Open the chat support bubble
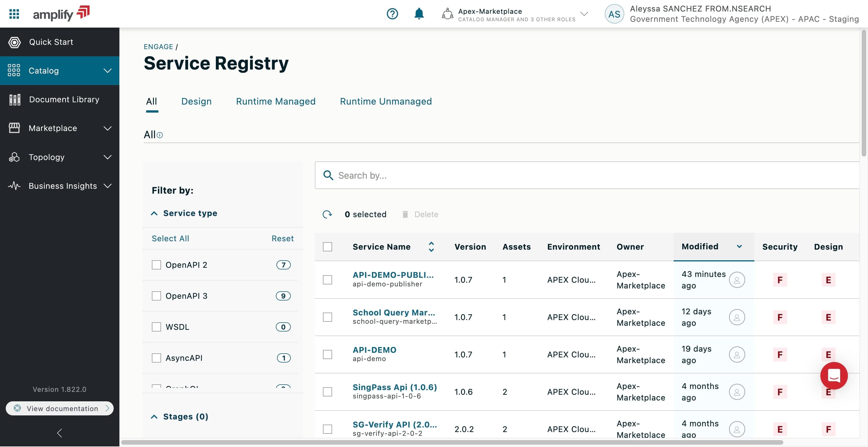This screenshot has height=447, width=868. pyautogui.click(x=834, y=375)
